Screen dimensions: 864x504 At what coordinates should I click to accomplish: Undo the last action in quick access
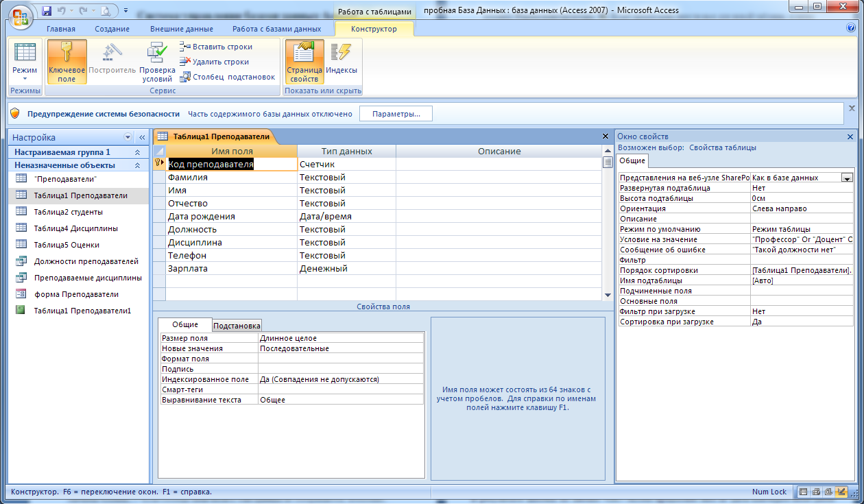62,10
